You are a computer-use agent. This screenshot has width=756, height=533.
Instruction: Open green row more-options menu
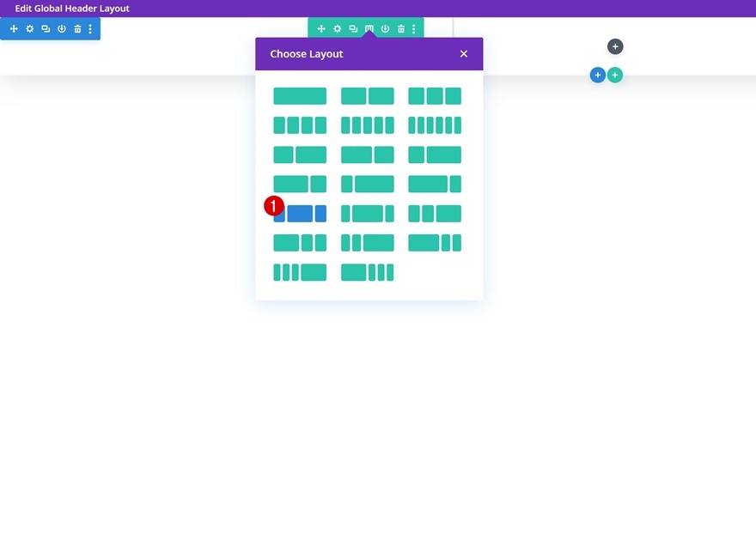pos(414,29)
